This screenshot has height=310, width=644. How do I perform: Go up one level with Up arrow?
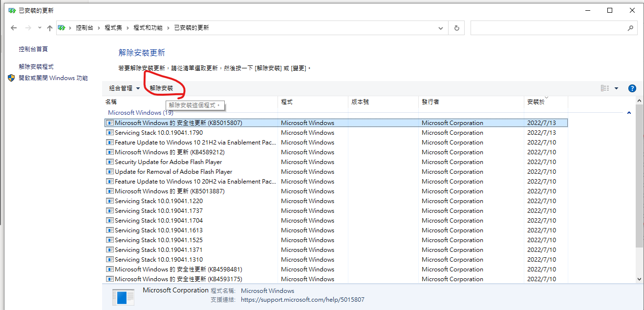49,28
